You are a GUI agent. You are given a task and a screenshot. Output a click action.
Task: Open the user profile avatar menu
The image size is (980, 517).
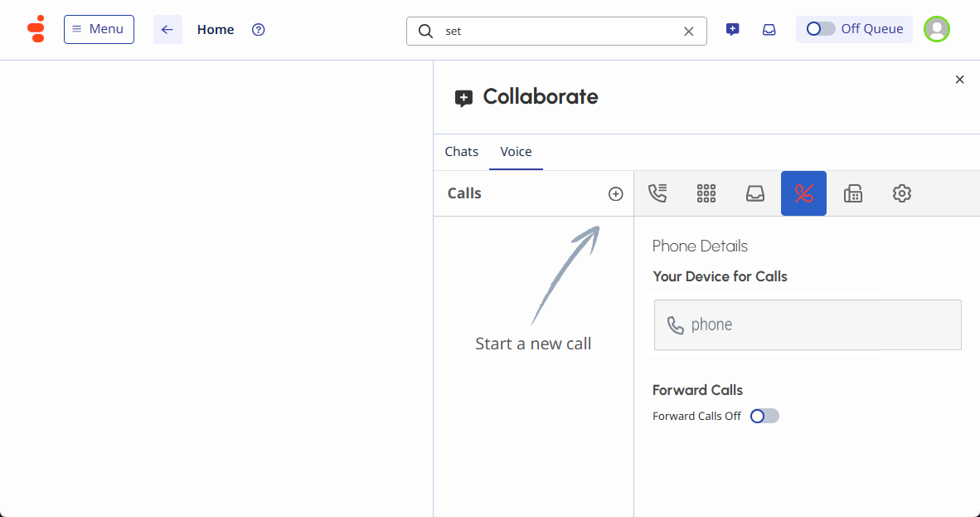[x=937, y=29]
